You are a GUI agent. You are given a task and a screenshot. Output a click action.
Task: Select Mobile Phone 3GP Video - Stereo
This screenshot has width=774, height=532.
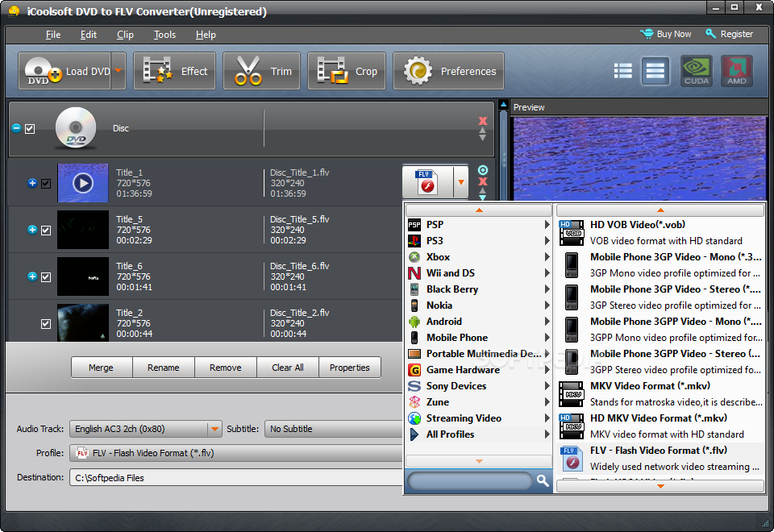tap(660, 297)
